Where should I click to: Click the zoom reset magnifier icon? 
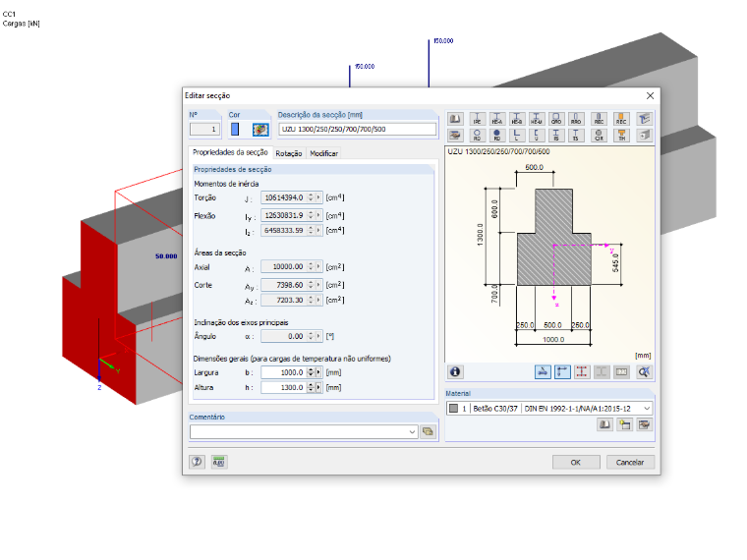click(644, 372)
